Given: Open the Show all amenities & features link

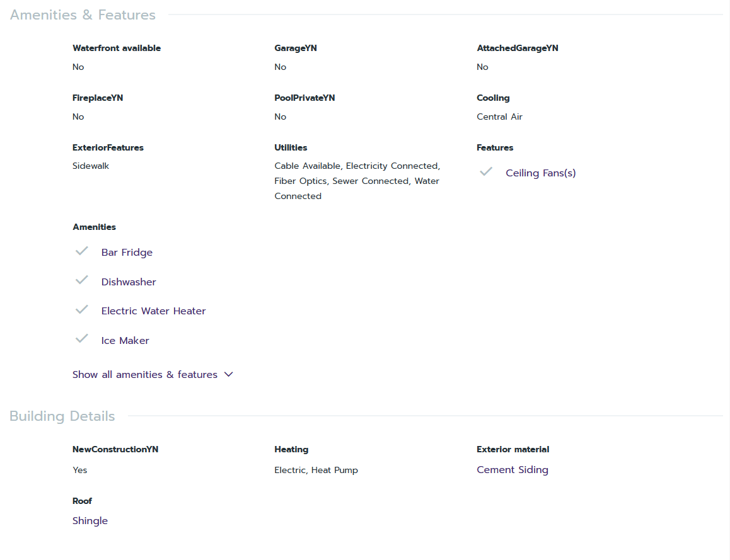Looking at the screenshot, I should 145,374.
